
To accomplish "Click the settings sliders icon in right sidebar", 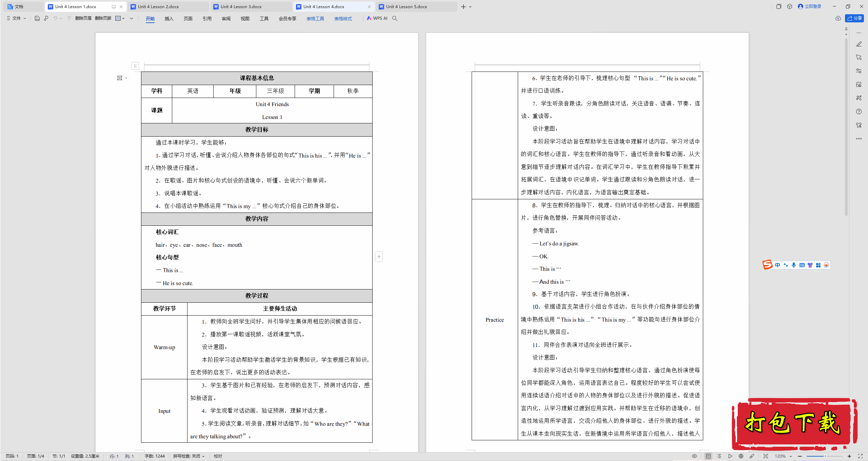I will coord(859,71).
